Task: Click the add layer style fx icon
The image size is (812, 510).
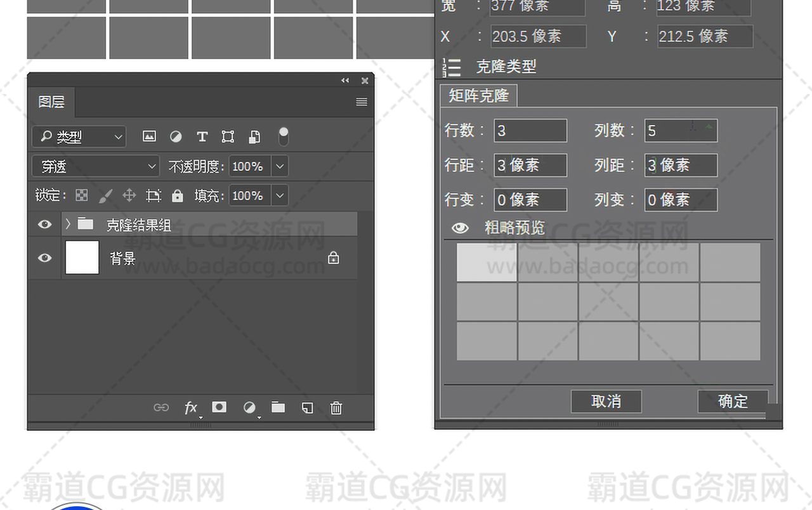Action: 190,408
